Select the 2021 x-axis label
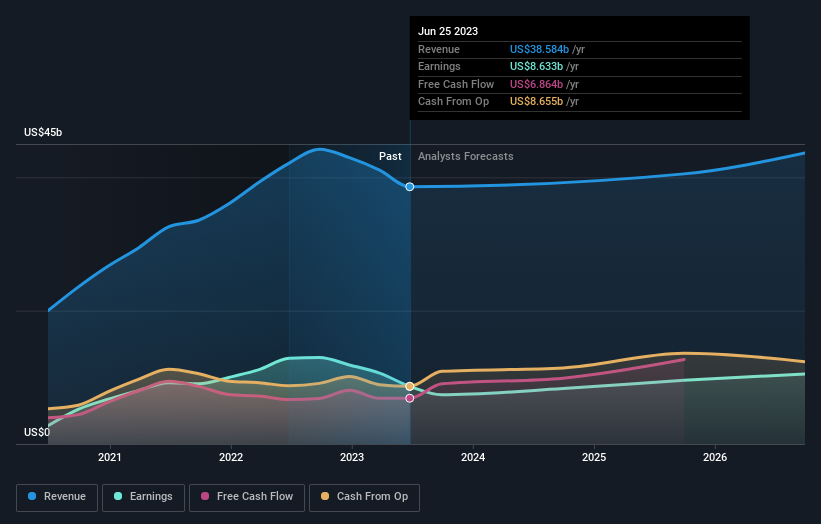 click(109, 458)
